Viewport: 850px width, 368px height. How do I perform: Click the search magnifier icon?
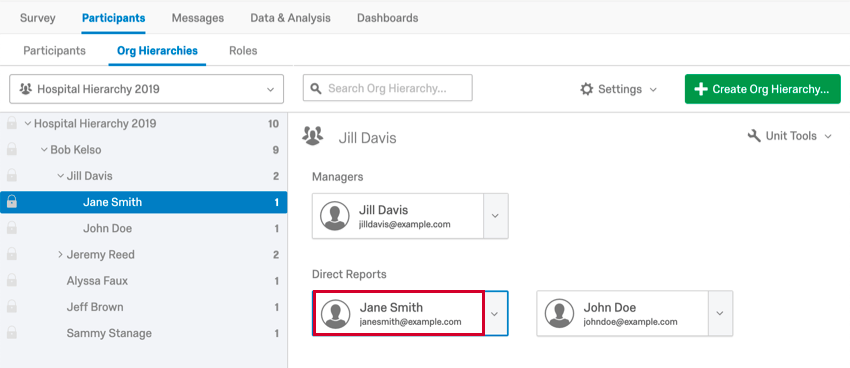[316, 88]
